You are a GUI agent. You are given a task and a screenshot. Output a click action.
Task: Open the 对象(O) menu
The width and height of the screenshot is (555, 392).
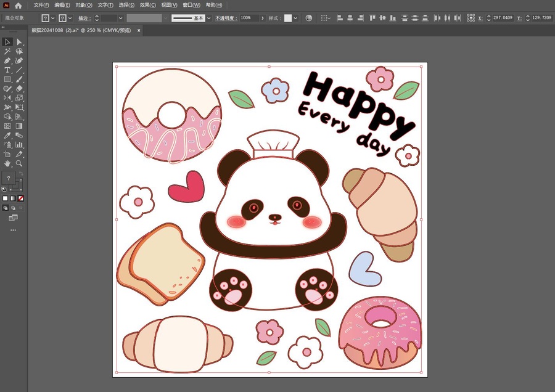pyautogui.click(x=84, y=6)
